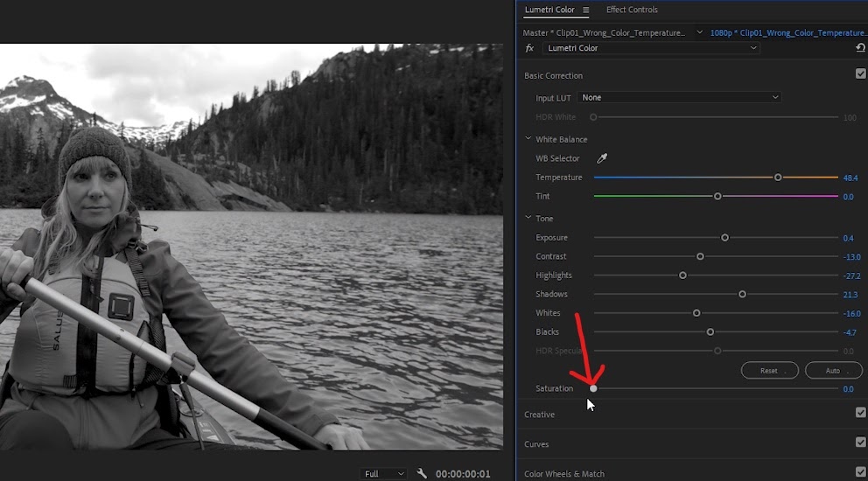
Task: Click the reset effect arrow icon
Action: coord(860,48)
